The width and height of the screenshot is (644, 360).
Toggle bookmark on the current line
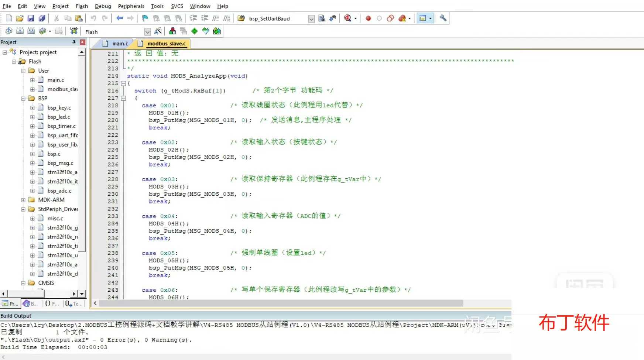(x=145, y=18)
